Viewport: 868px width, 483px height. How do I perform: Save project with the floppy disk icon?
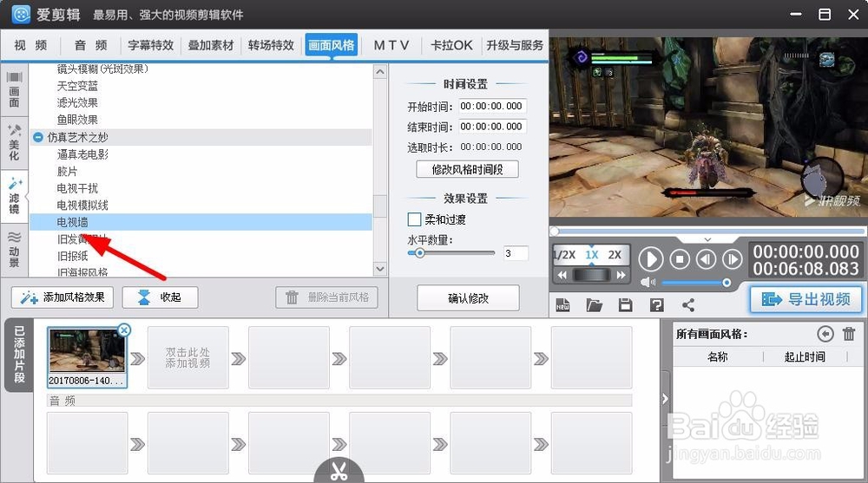tap(626, 305)
